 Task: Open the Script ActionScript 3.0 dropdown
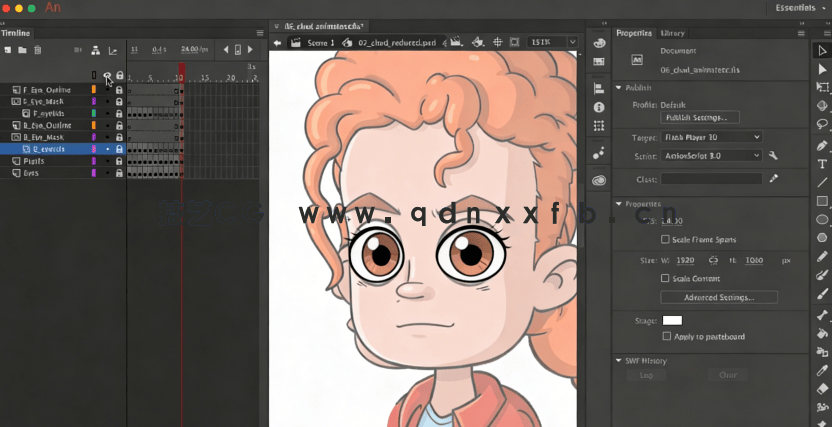click(711, 155)
